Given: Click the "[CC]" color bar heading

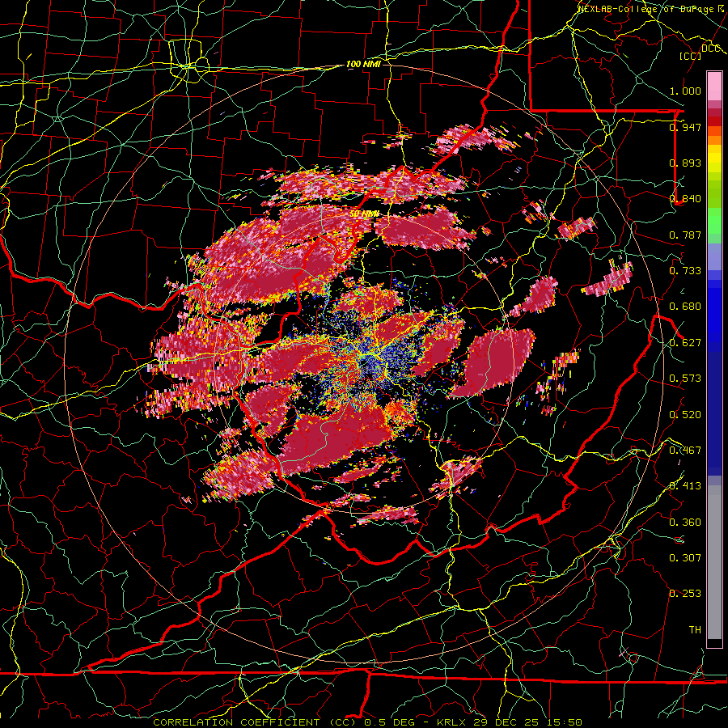Looking at the screenshot, I should coord(690,56).
